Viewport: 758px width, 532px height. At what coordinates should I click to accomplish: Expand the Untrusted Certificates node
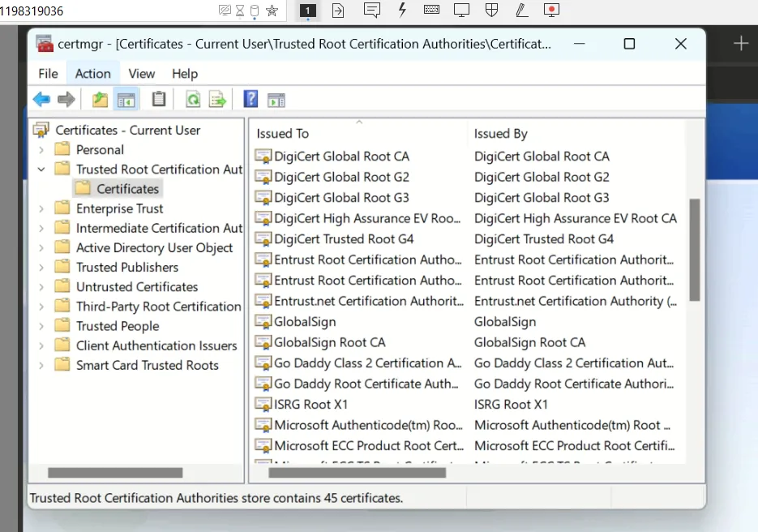point(41,287)
